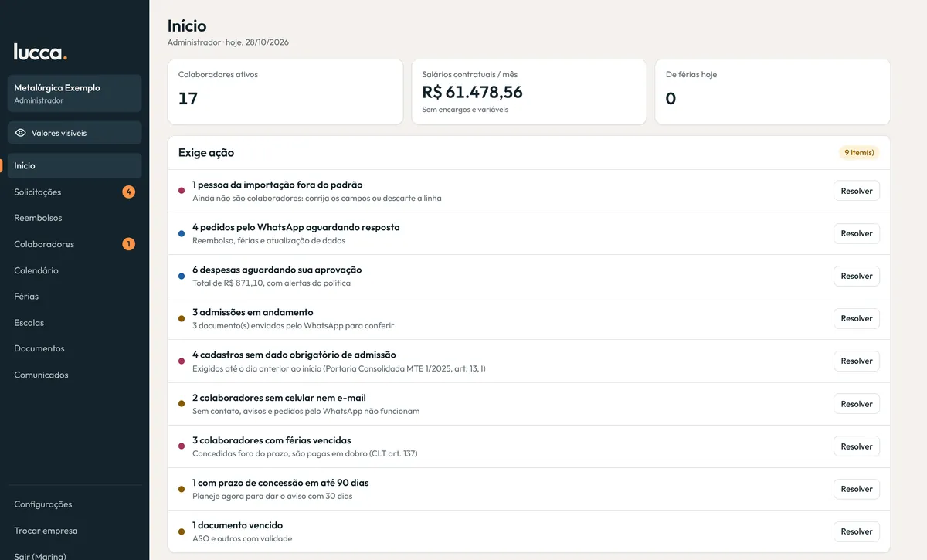This screenshot has height=560, width=927.
Task: Open Calendário in the sidebar
Action: [75, 270]
